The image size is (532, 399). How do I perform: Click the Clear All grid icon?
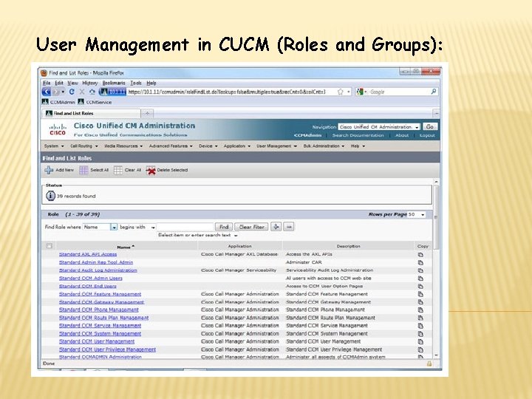point(117,170)
